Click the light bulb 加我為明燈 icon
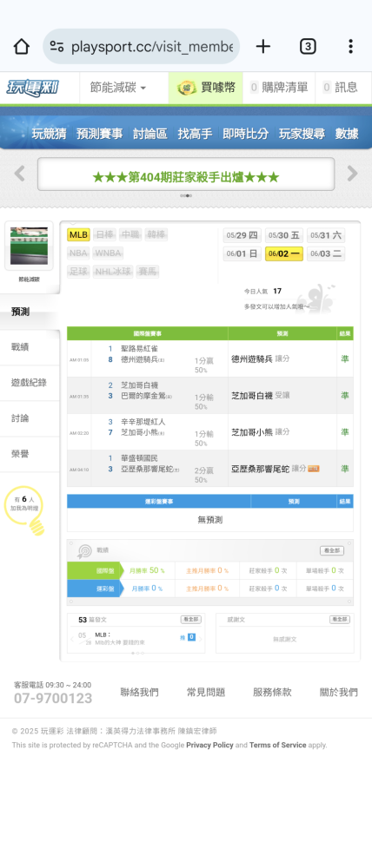The height and width of the screenshot is (868, 372). coord(25,510)
